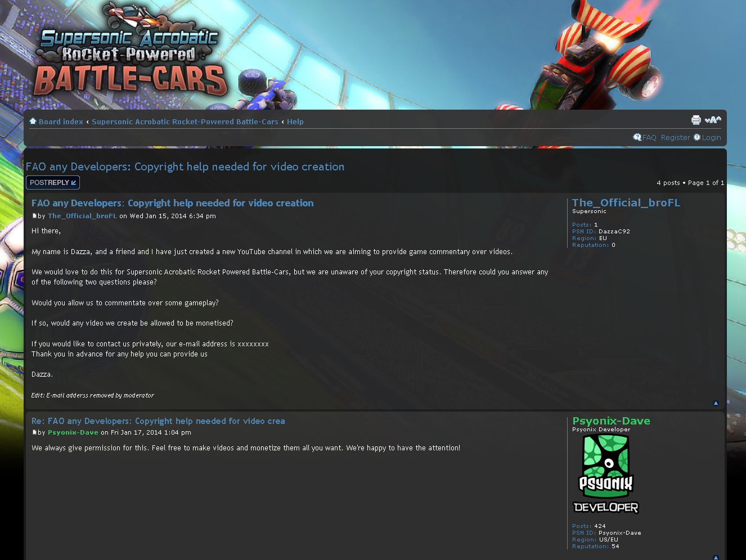This screenshot has width=746, height=560.
Task: Click the Post Reply button
Action: click(x=53, y=182)
